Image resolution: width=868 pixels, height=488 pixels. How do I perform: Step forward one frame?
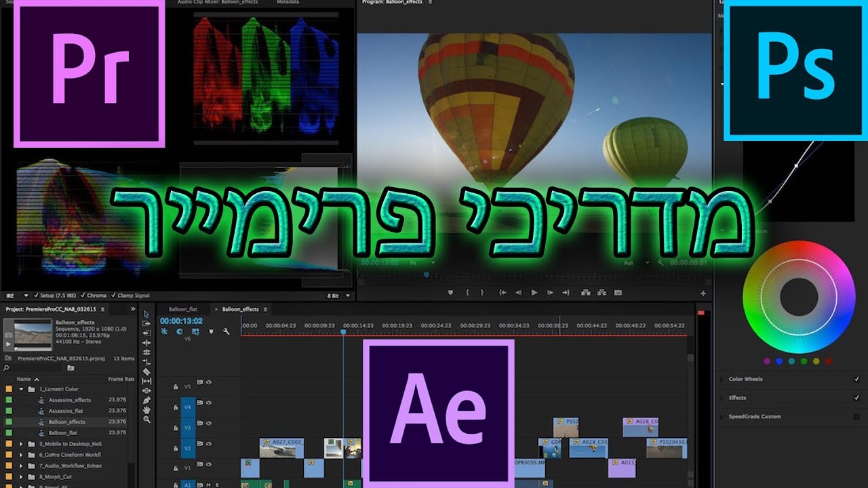[x=550, y=293]
